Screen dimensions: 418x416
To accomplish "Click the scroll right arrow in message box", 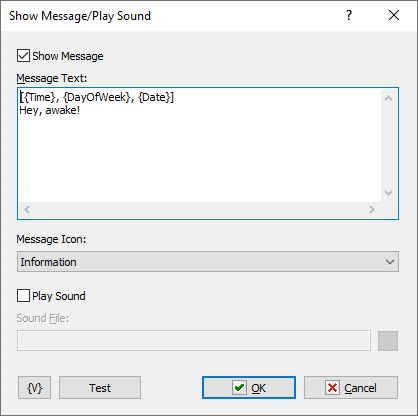I will pyautogui.click(x=372, y=209).
